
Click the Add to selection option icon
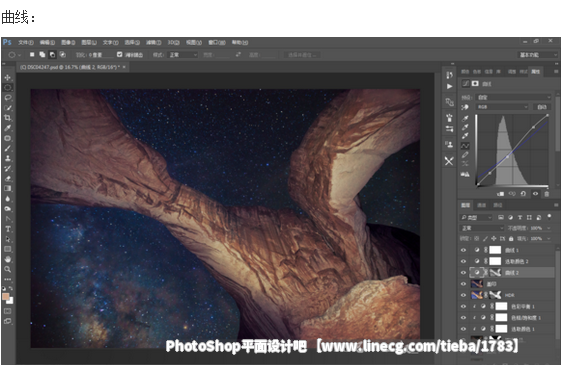pyautogui.click(x=42, y=55)
